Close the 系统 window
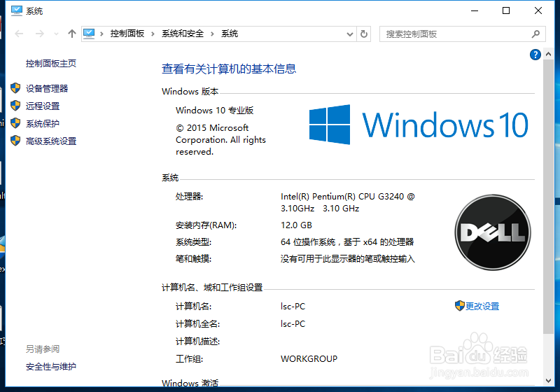This screenshot has height=392, width=560. click(x=538, y=10)
